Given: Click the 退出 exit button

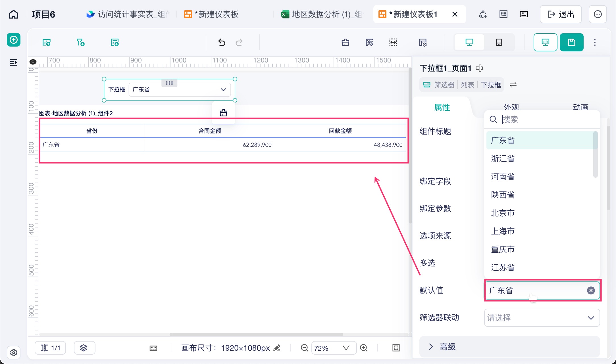Looking at the screenshot, I should [561, 14].
